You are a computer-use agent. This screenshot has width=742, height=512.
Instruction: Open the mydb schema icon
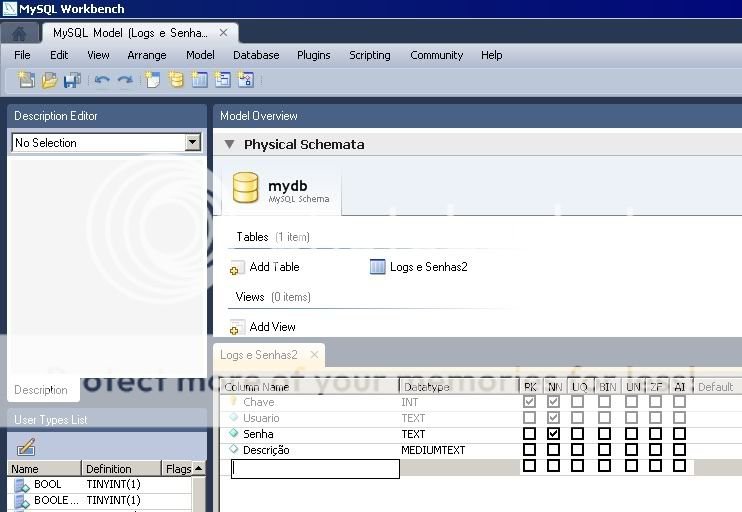246,187
